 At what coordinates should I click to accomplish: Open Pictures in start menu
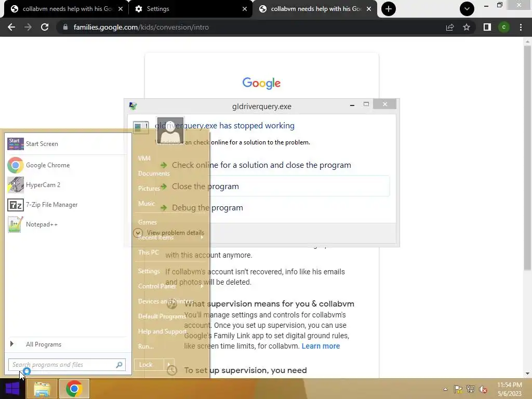click(x=149, y=188)
